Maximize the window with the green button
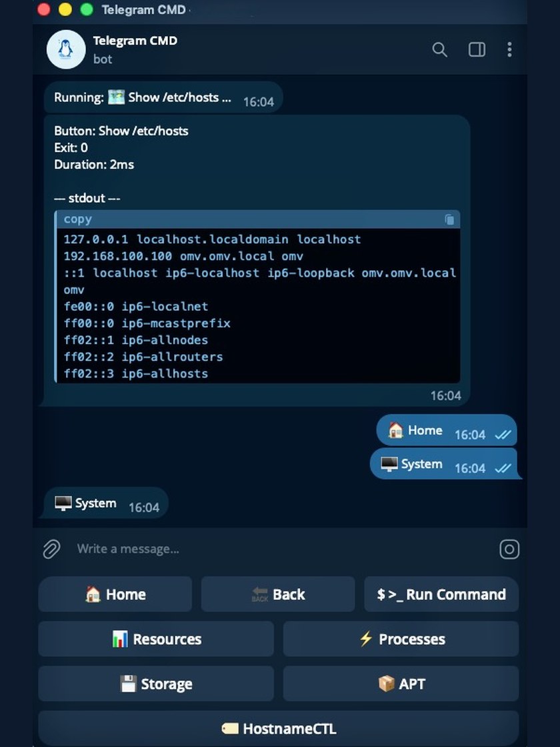The image size is (560, 747). (87, 9)
